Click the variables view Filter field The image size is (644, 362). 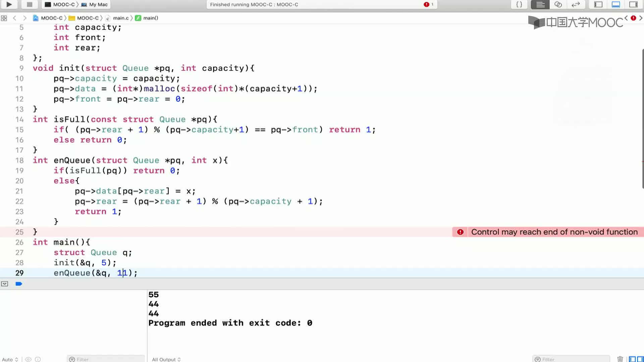(106, 359)
